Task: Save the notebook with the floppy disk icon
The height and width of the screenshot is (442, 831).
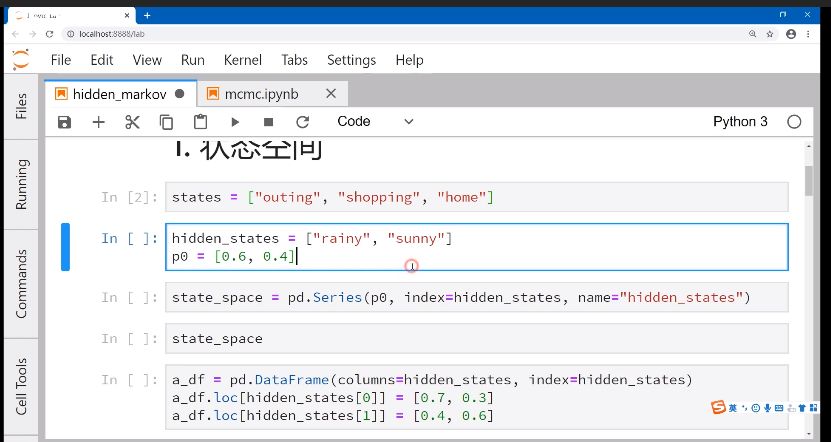Action: (64, 122)
